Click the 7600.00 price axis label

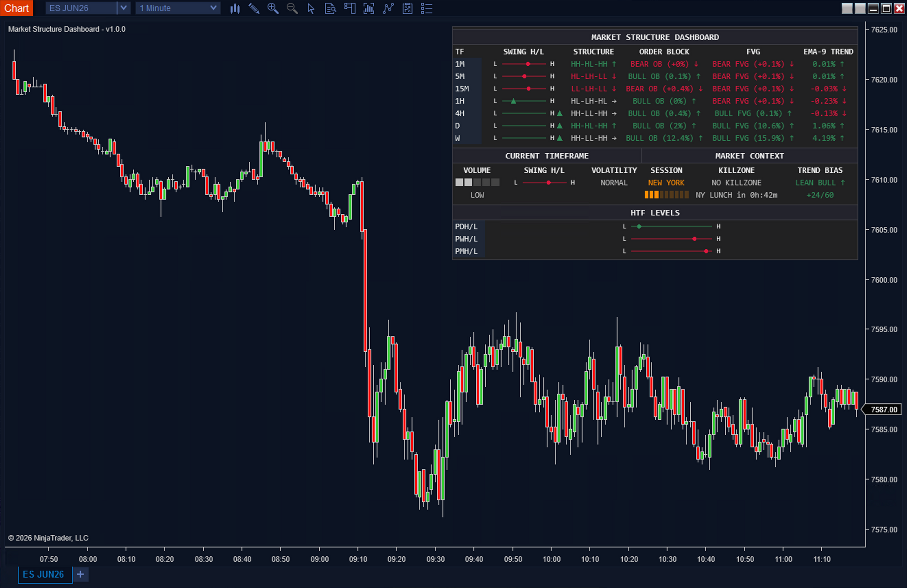[884, 280]
